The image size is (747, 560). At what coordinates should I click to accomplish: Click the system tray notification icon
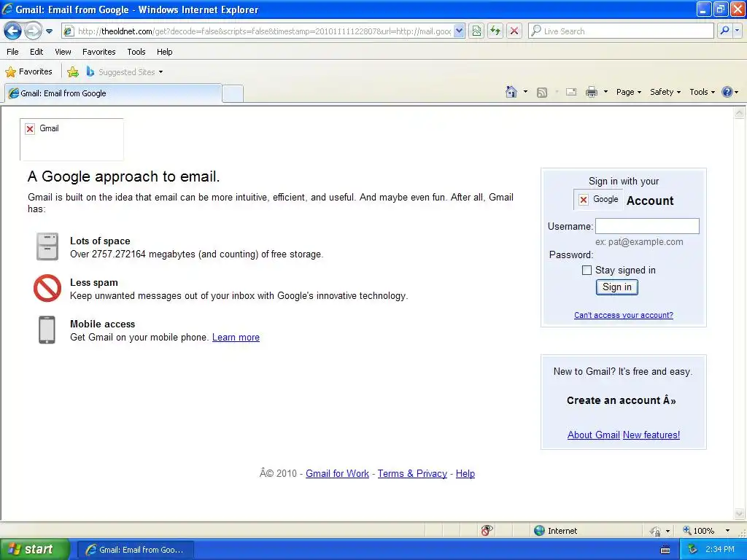(692, 549)
